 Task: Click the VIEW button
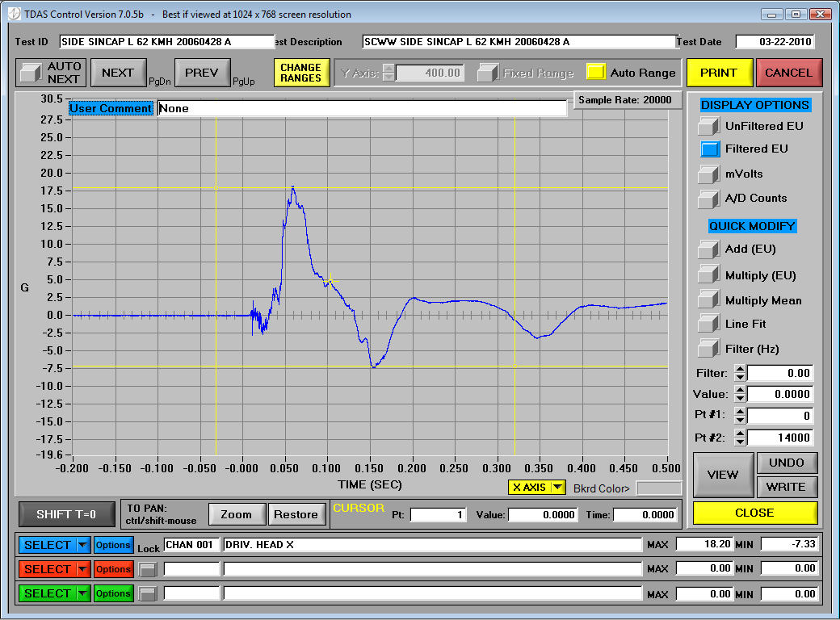[723, 475]
